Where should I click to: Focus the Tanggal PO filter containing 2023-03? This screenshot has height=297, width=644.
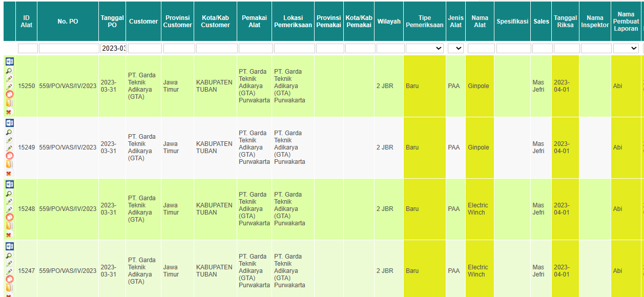point(113,48)
